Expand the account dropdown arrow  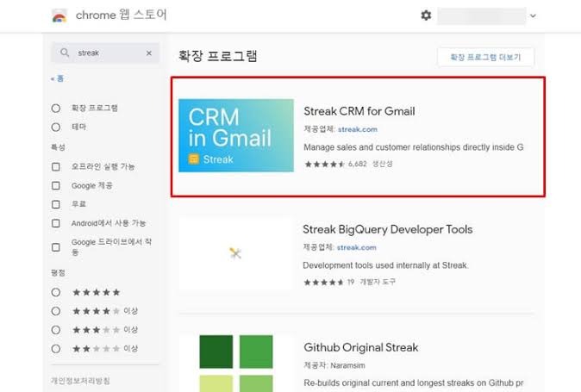click(x=533, y=16)
